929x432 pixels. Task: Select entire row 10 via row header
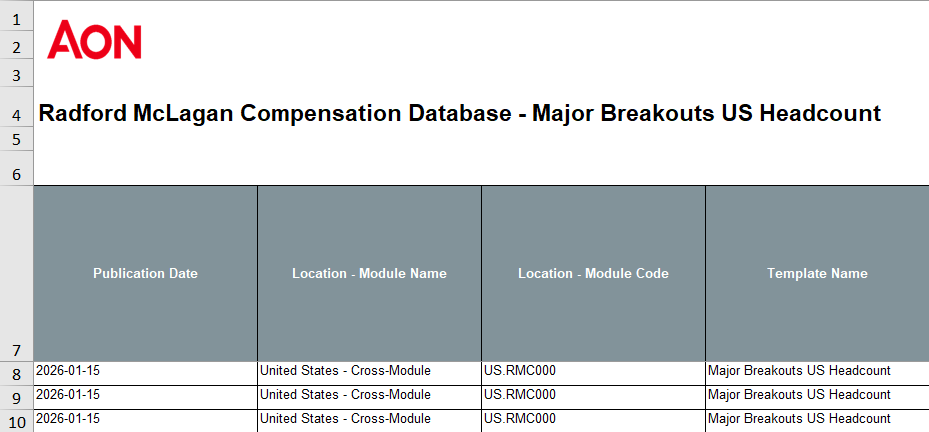click(x=16, y=421)
